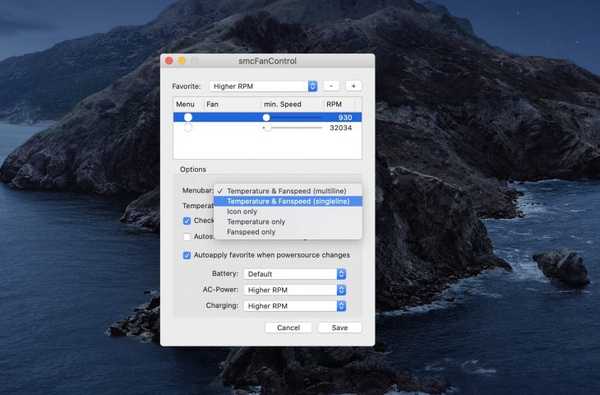Close the smcFanControl window
This screenshot has height=395, width=600.
pos(169,61)
